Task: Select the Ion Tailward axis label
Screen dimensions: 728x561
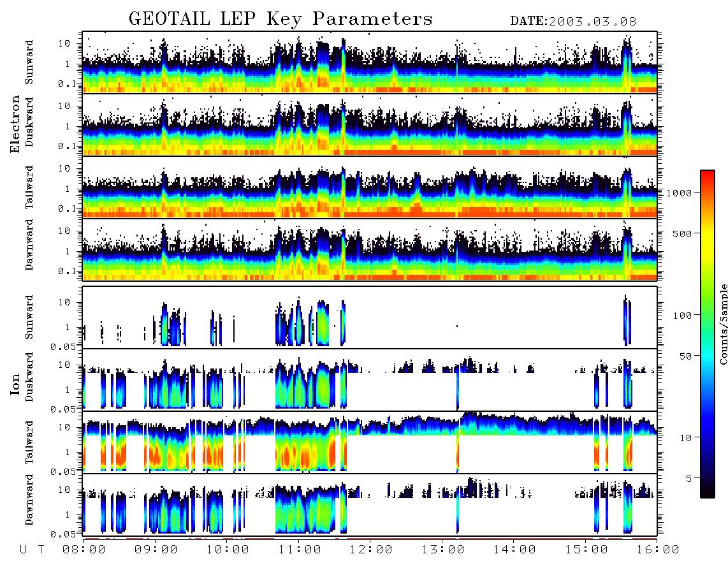Action: (x=29, y=442)
